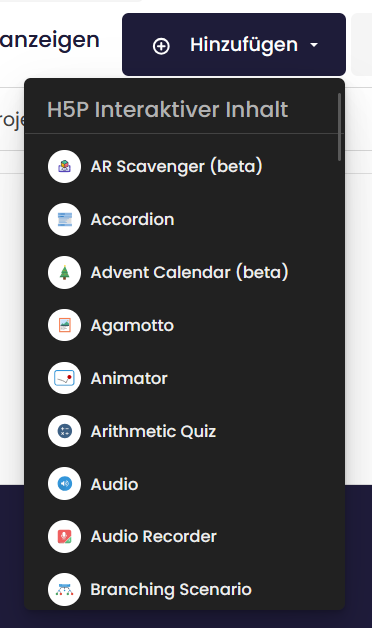Click the Animator path icon
The image size is (372, 628).
point(64,378)
